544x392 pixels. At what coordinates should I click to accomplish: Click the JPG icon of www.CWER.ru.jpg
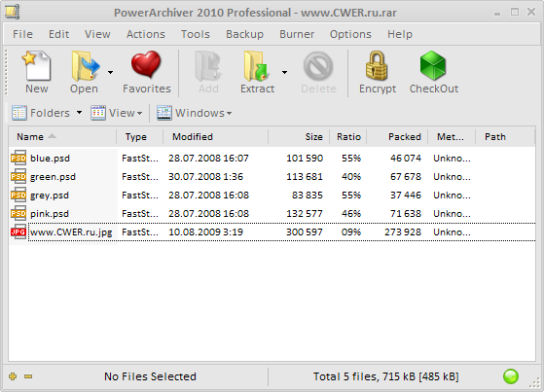pyautogui.click(x=18, y=232)
